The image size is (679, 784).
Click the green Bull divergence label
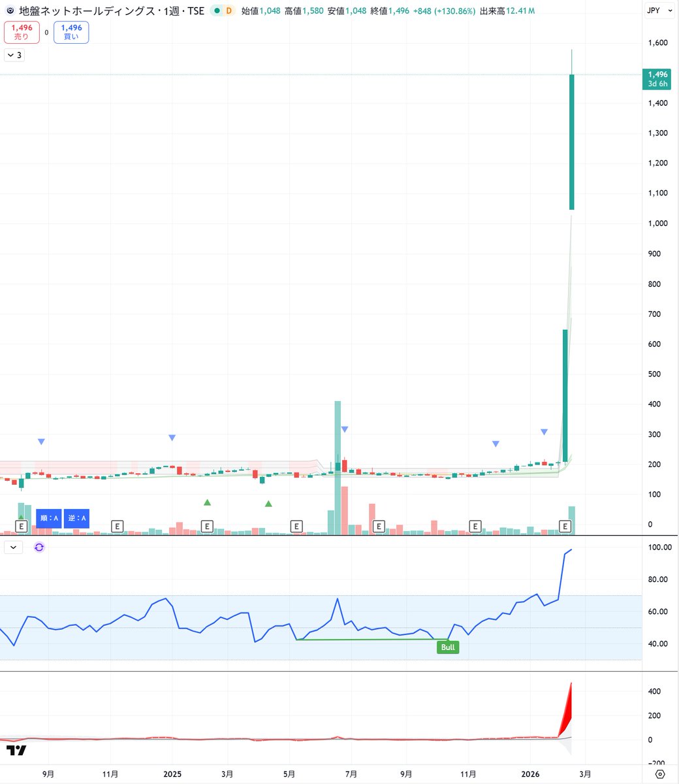tap(448, 647)
